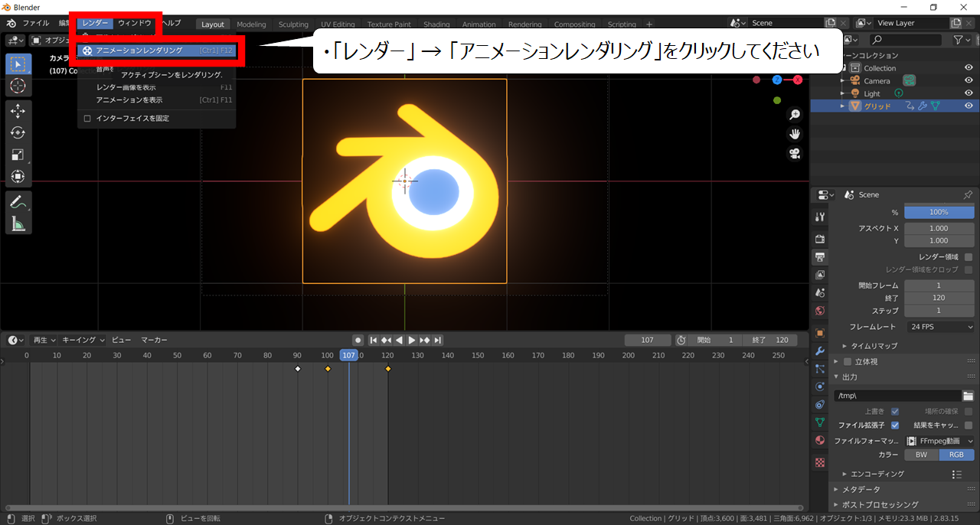Play the animation forward
This screenshot has height=525, width=980.
[x=412, y=340]
